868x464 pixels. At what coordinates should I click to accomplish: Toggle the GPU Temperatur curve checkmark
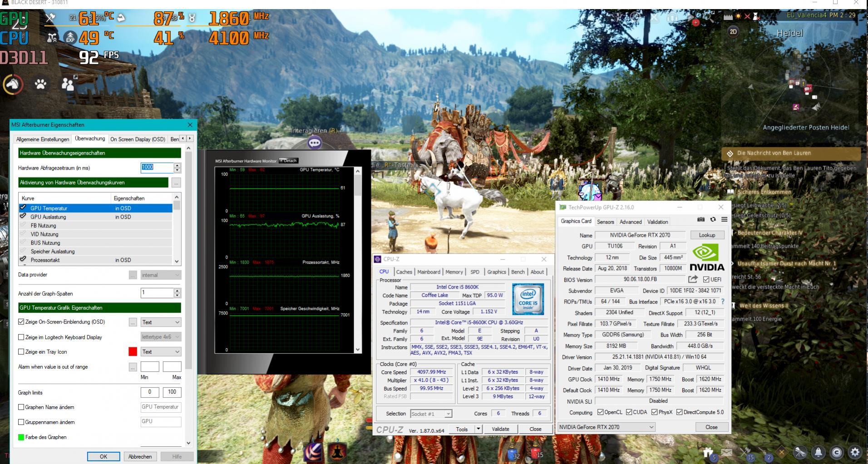(x=23, y=208)
